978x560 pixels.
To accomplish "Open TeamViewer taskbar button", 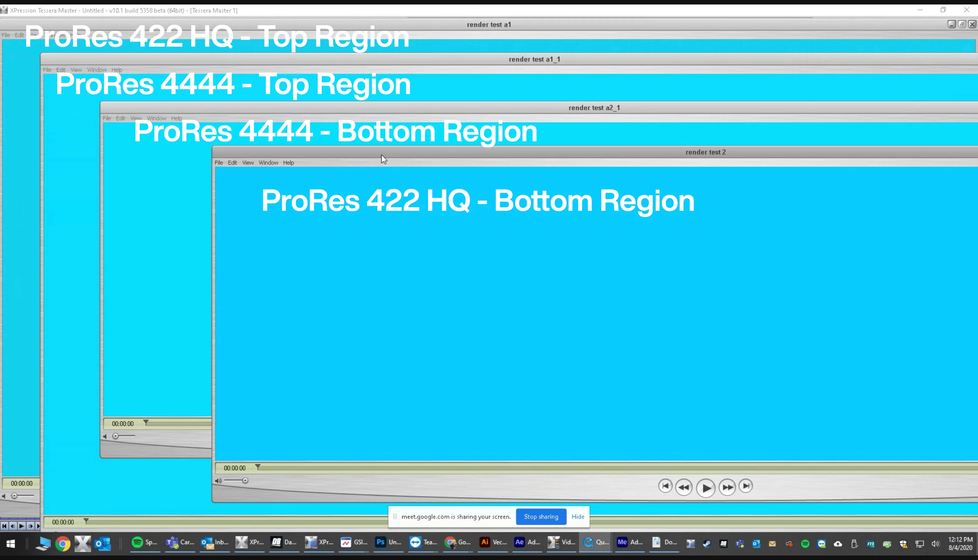I will pos(423,543).
